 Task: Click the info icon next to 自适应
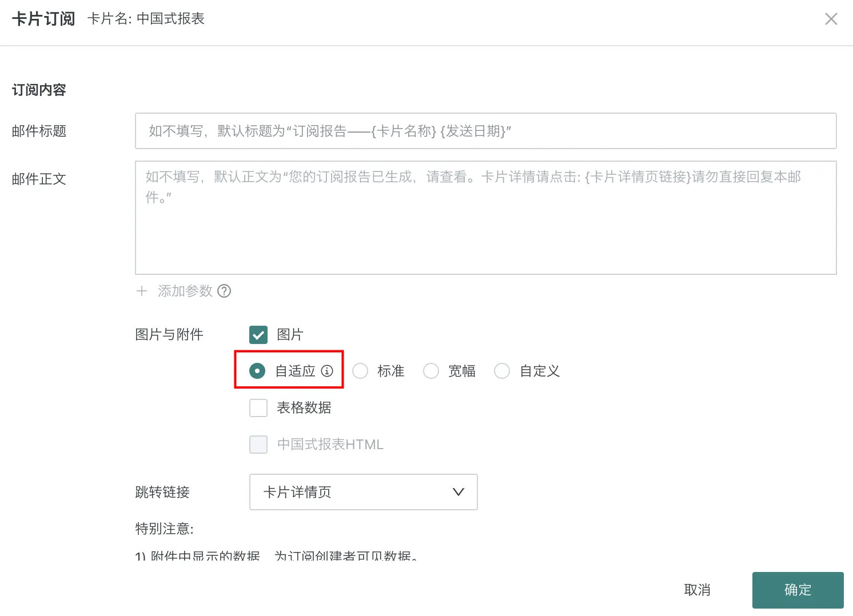[x=327, y=371]
